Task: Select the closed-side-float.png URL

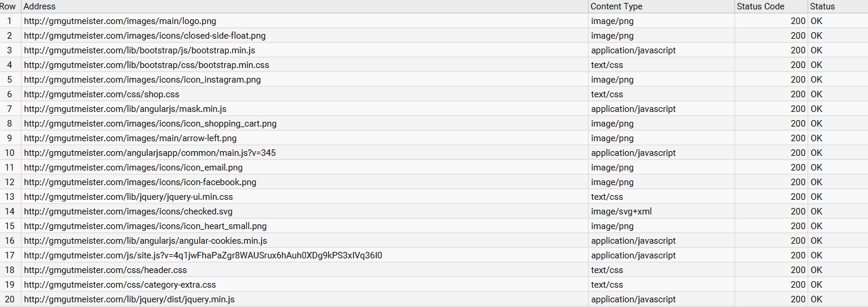Action: tap(145, 36)
